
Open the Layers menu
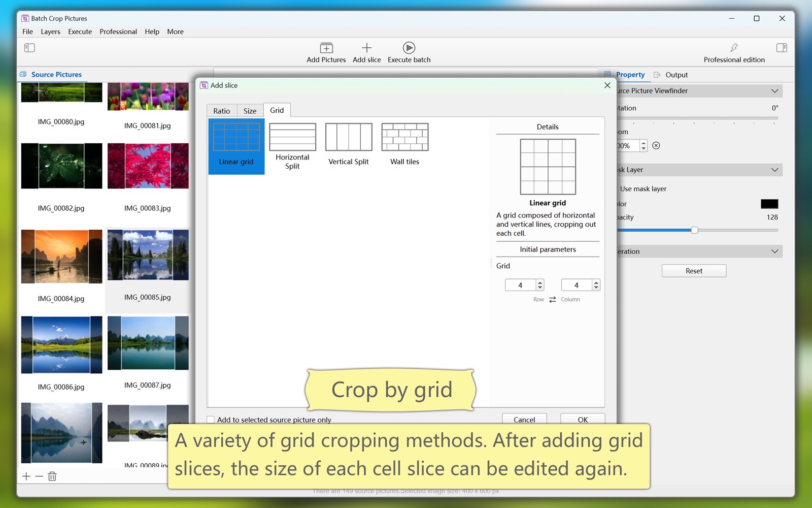tap(50, 31)
